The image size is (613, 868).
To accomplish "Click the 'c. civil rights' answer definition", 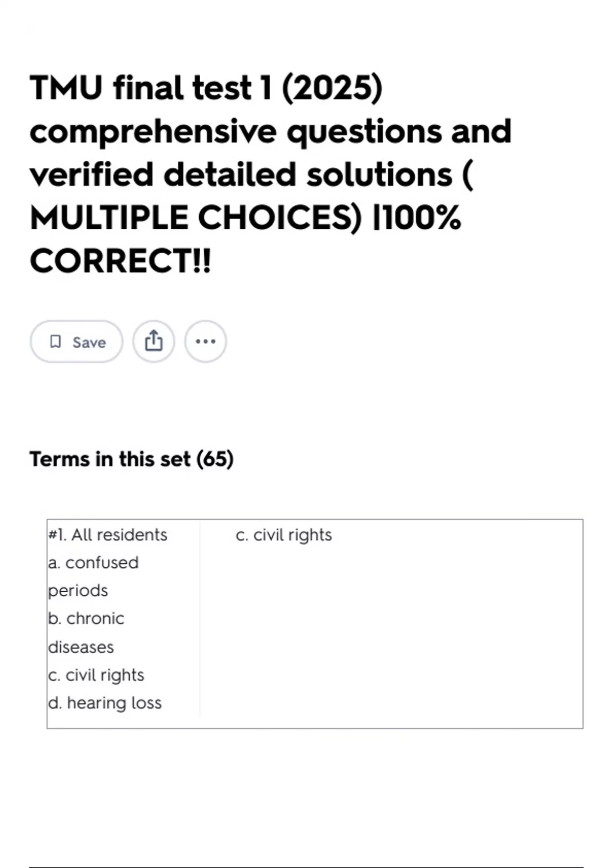I will click(x=284, y=535).
